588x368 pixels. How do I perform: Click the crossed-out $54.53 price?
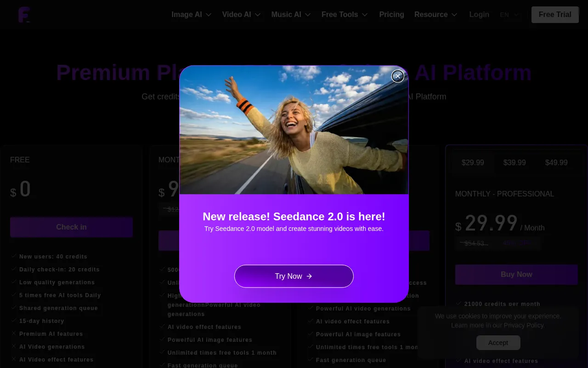click(474, 243)
